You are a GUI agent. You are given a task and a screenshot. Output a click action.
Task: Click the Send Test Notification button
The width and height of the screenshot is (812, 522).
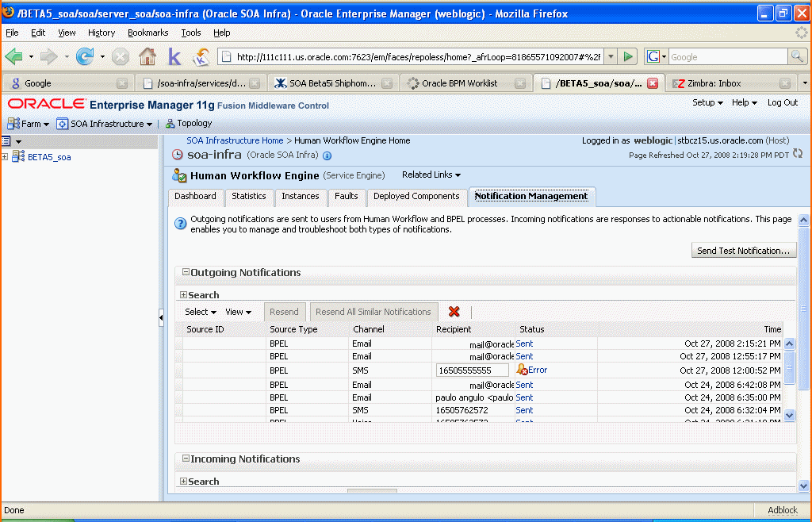coord(744,251)
